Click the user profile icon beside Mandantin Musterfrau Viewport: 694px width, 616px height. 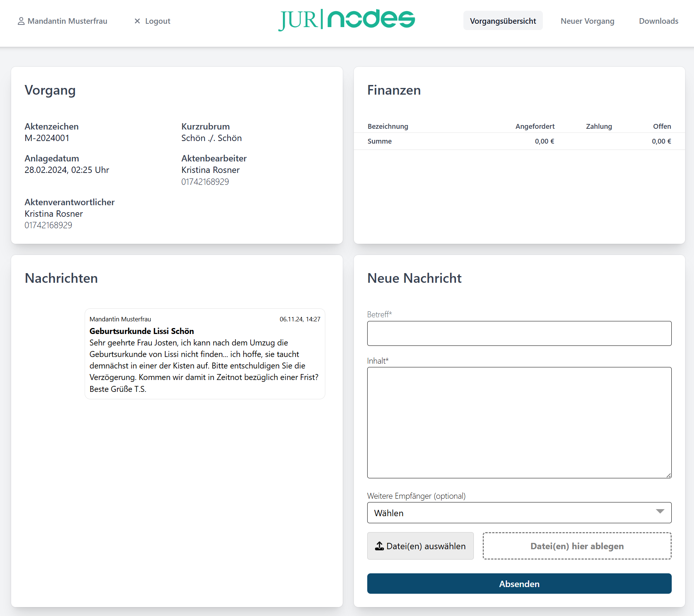[x=21, y=21]
